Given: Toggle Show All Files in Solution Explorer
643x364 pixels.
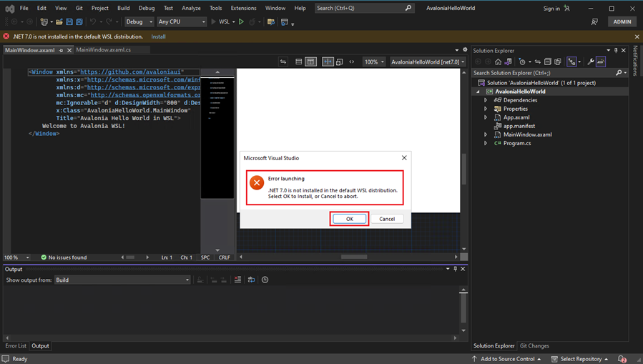Looking at the screenshot, I should coord(558,62).
